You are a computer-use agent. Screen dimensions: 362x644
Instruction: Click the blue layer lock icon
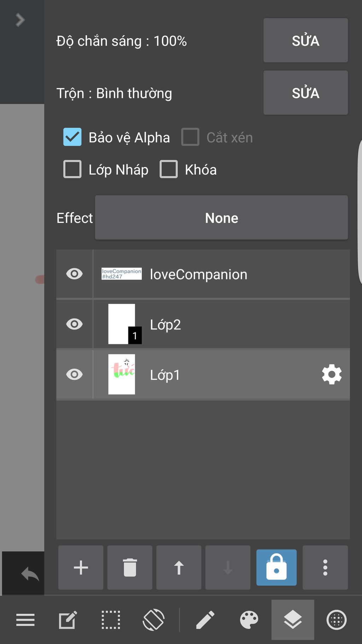[x=276, y=568]
